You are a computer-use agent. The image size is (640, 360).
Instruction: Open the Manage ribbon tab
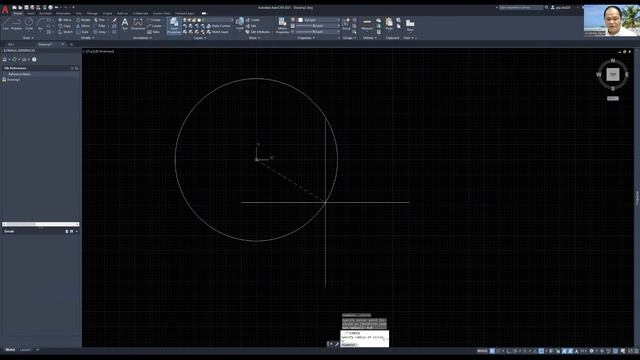pos(92,13)
